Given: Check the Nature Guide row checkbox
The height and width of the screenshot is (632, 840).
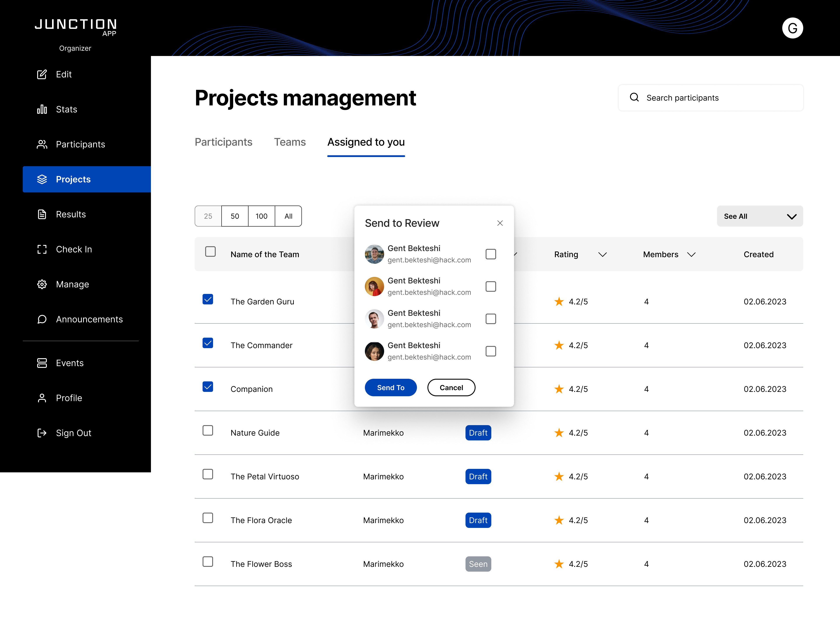Looking at the screenshot, I should click(208, 430).
